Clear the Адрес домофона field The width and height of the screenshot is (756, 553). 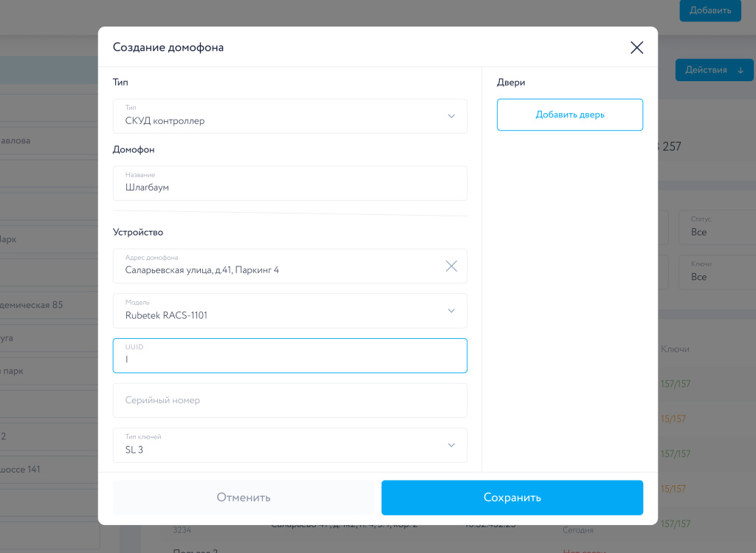pyautogui.click(x=451, y=267)
